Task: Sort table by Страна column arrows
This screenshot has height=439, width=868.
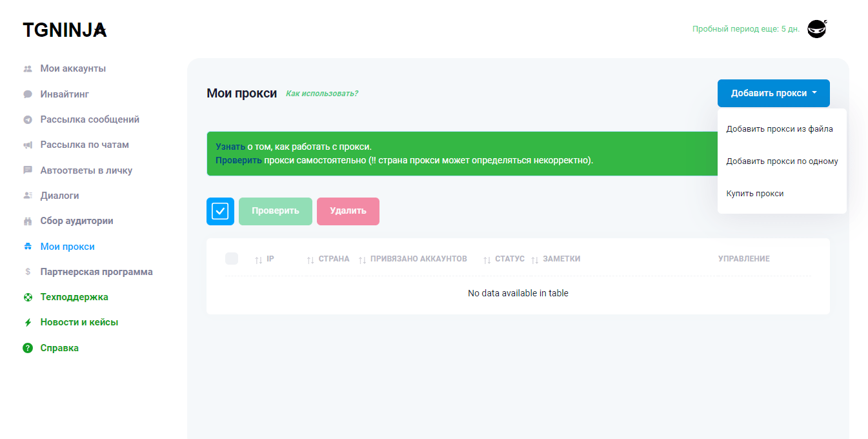Action: pyautogui.click(x=310, y=260)
